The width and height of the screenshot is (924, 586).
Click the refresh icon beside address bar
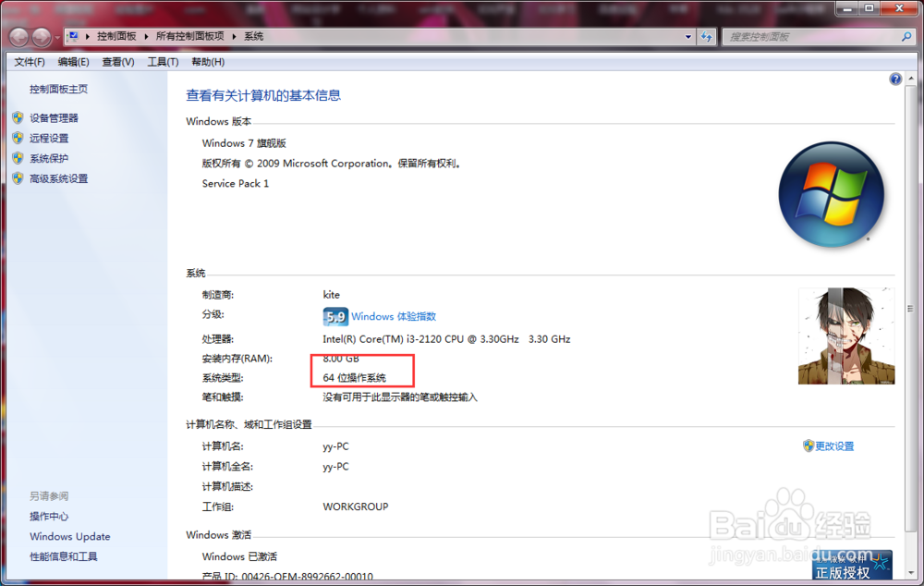coord(706,37)
